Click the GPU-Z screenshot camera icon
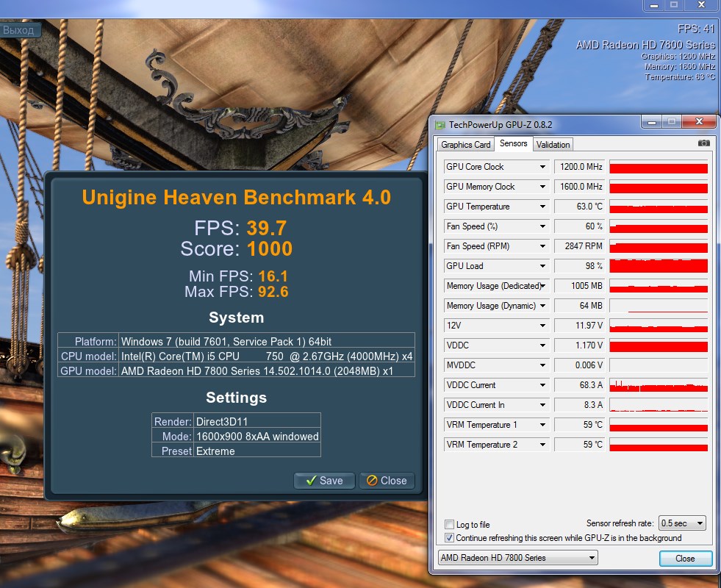Screen dimensions: 721x588 (x=704, y=143)
